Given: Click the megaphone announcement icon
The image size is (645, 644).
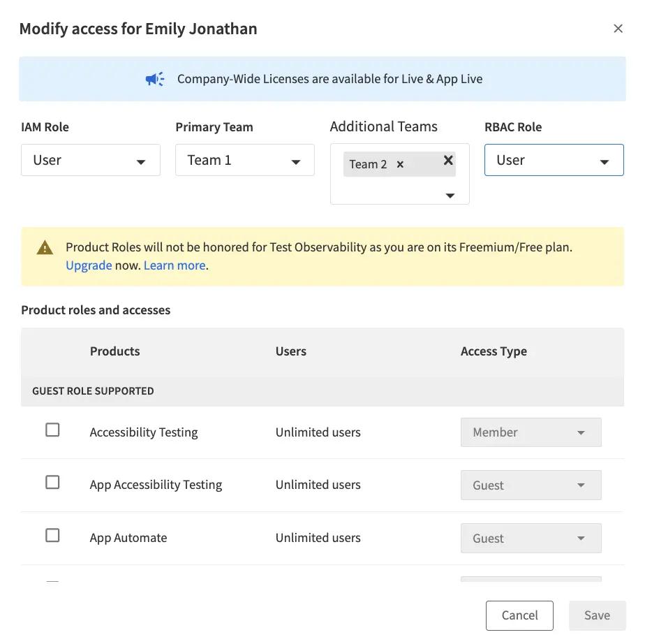Looking at the screenshot, I should click(154, 78).
